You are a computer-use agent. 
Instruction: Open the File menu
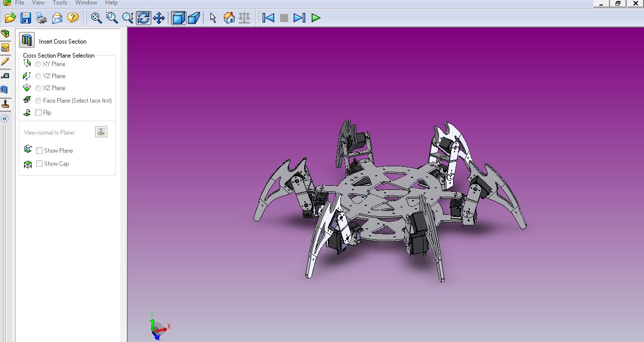point(20,3)
